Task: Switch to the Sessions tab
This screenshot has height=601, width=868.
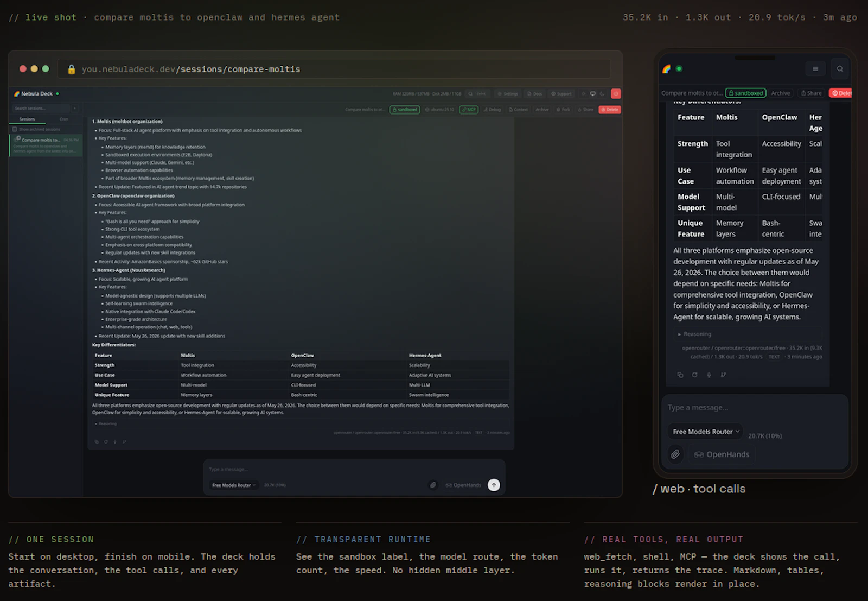Action: pos(27,119)
